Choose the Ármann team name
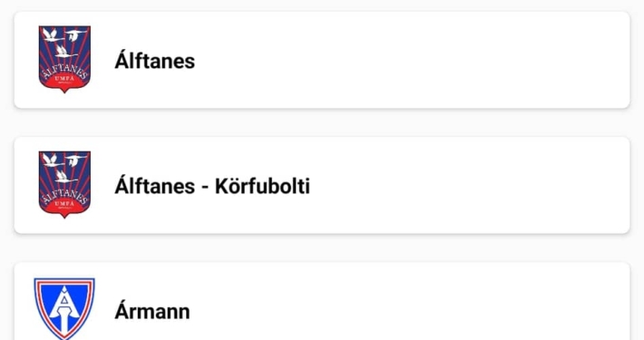Image resolution: width=644 pixels, height=340 pixels. click(152, 311)
